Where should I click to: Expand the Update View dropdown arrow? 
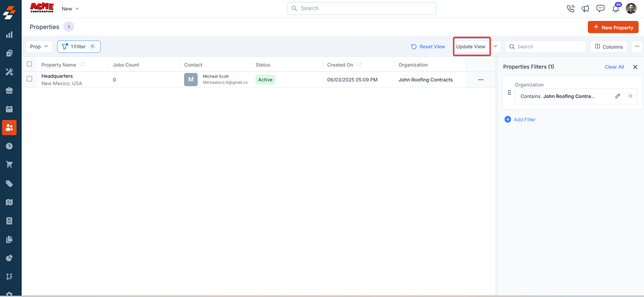[x=495, y=46]
